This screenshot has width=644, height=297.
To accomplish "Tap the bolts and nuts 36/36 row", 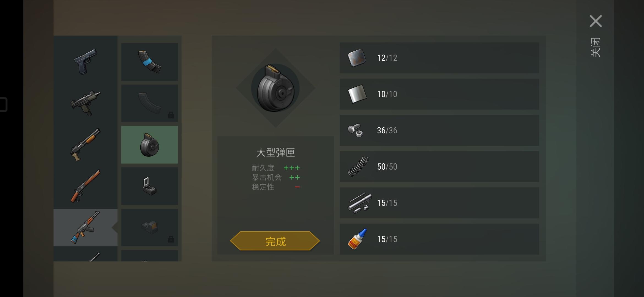I will click(x=439, y=130).
